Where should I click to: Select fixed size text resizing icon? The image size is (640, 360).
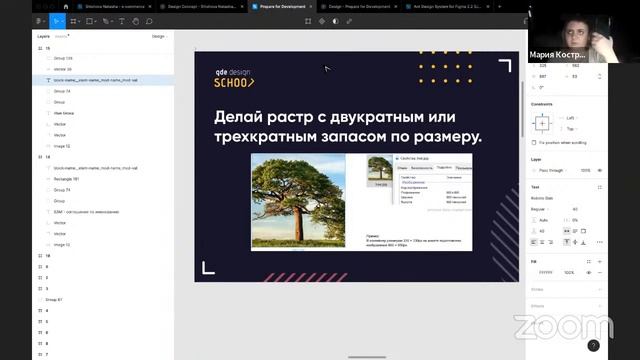pos(583,231)
